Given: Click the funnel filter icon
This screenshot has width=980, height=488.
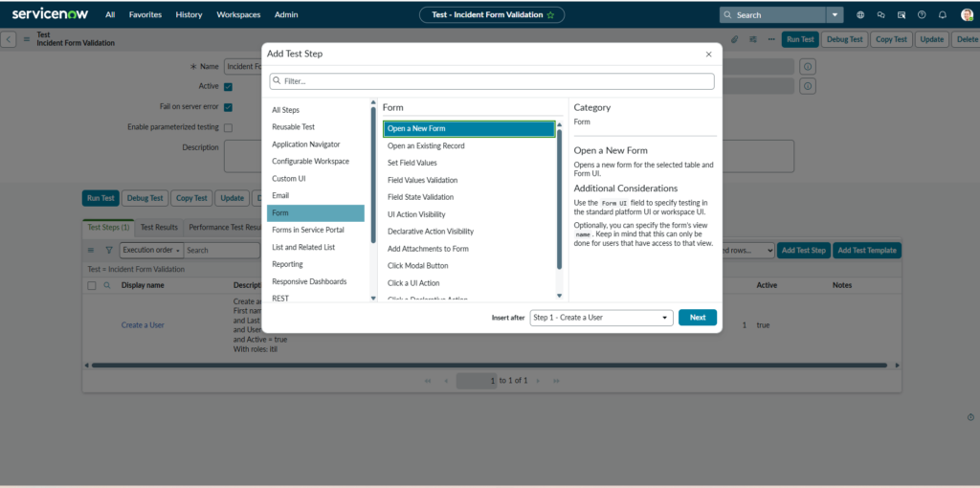Looking at the screenshot, I should click(x=108, y=250).
